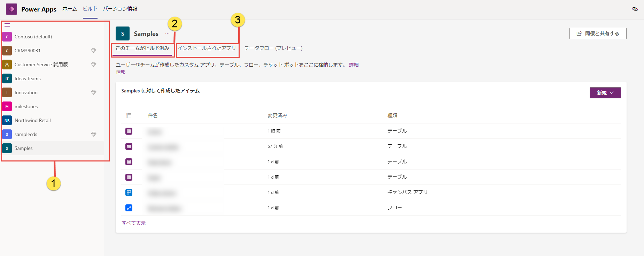Click the diamond icon next to Innovation

coord(94,92)
